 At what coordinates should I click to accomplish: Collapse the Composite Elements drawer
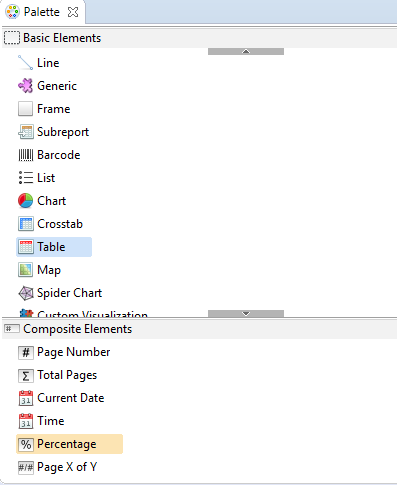199,329
